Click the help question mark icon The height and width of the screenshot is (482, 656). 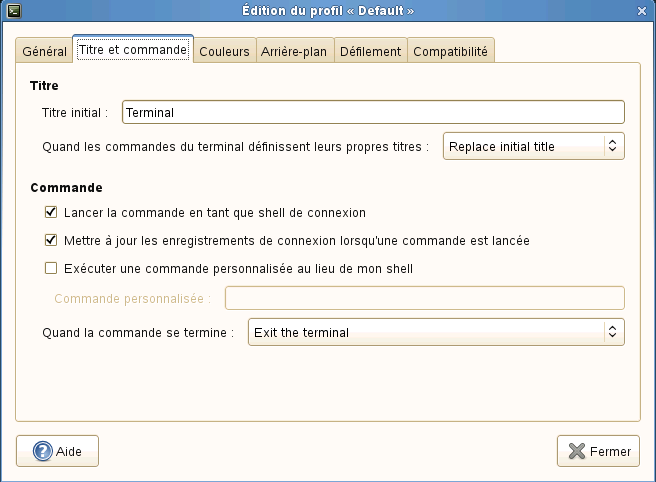pos(43,451)
